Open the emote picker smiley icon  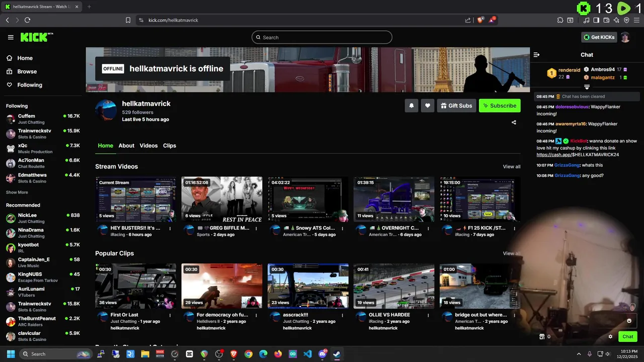click(629, 321)
